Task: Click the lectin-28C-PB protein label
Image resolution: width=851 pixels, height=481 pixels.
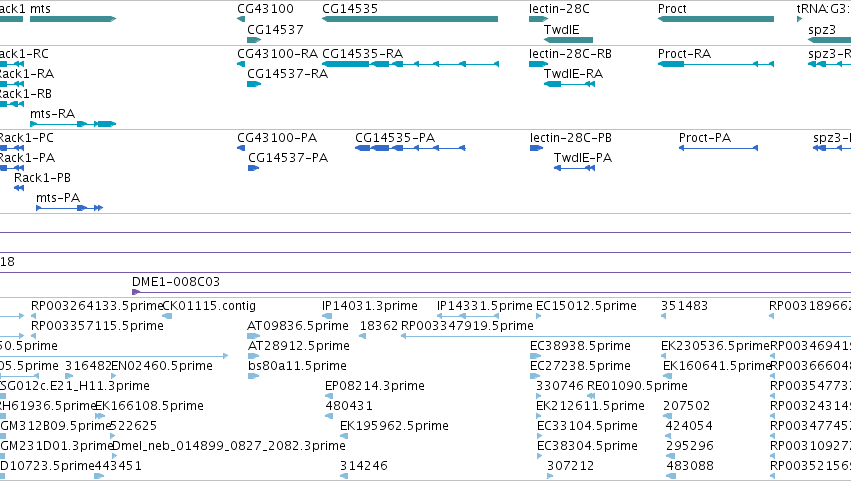Action: pos(571,138)
